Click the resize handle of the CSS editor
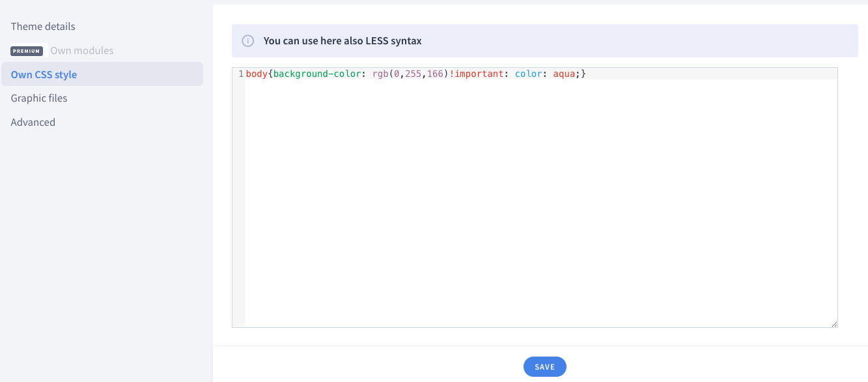Screen dimensions: 868x382 tap(834, 323)
